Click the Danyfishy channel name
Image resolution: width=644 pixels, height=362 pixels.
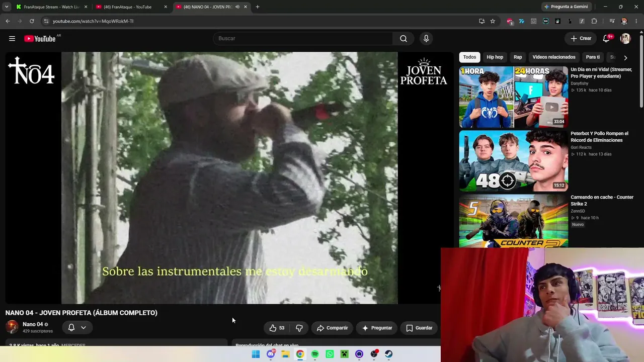pyautogui.click(x=580, y=83)
